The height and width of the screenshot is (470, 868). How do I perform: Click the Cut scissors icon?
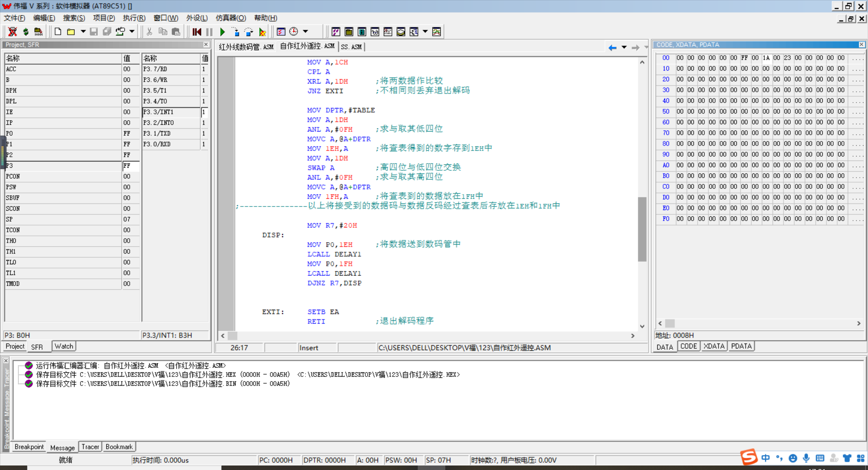(149, 32)
